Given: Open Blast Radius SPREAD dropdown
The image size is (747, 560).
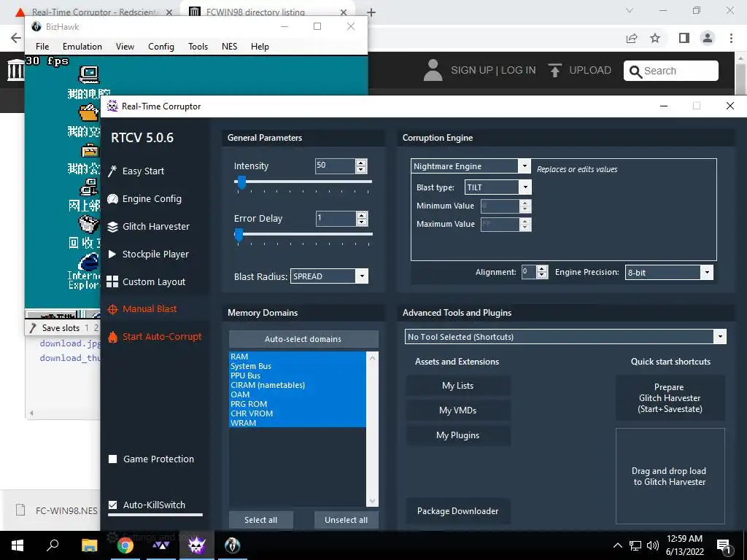Looking at the screenshot, I should [x=362, y=276].
